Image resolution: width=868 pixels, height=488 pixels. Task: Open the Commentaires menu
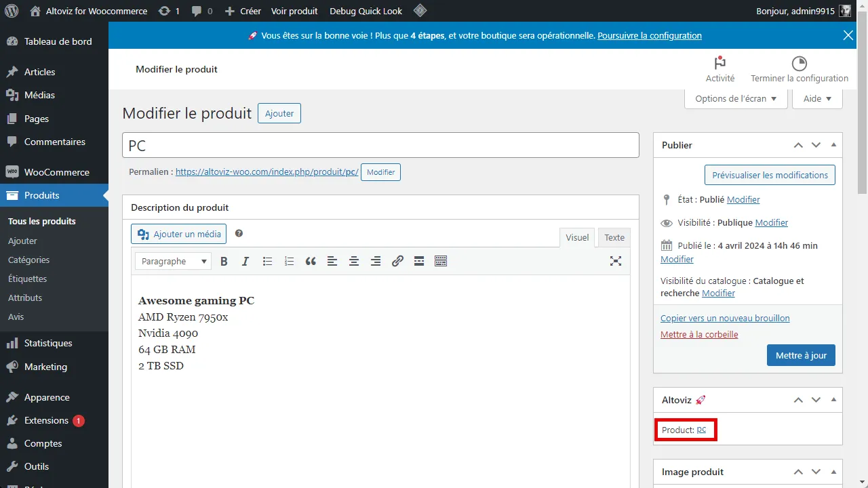tap(54, 142)
